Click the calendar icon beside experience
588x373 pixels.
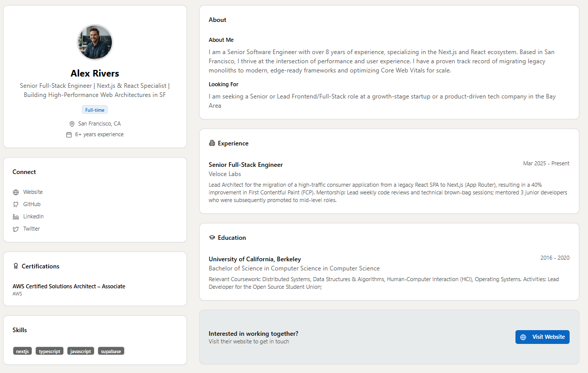69,135
